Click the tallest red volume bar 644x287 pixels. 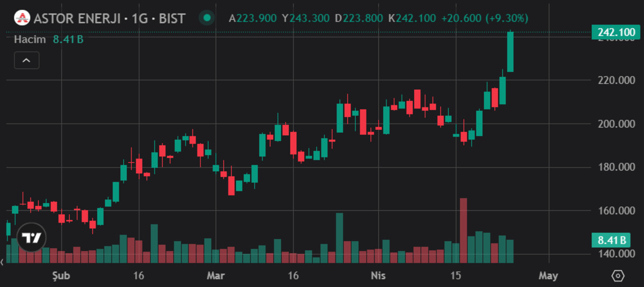(463, 231)
